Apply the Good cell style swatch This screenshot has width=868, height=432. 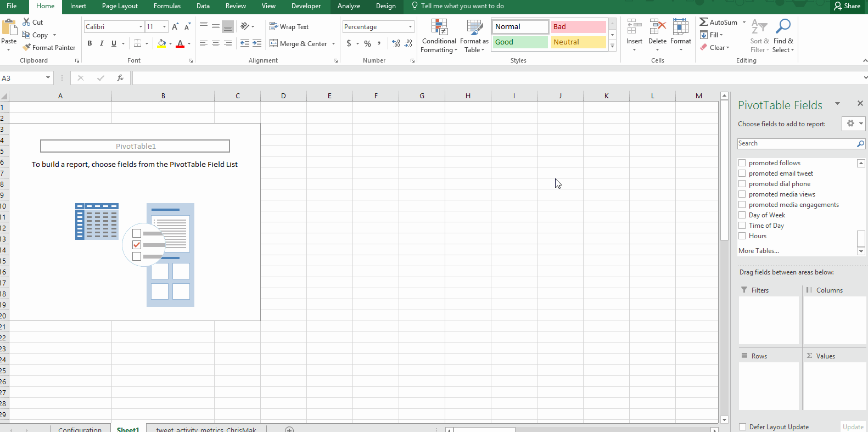pos(520,42)
